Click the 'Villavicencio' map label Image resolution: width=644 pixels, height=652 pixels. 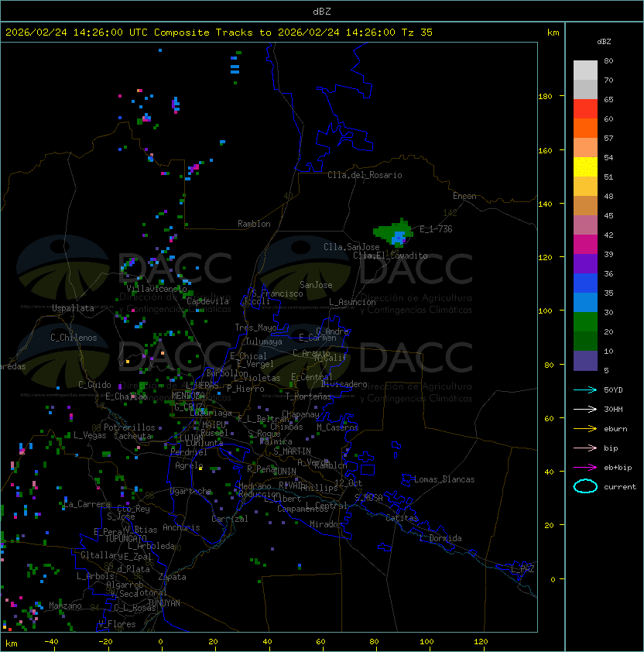(156, 289)
